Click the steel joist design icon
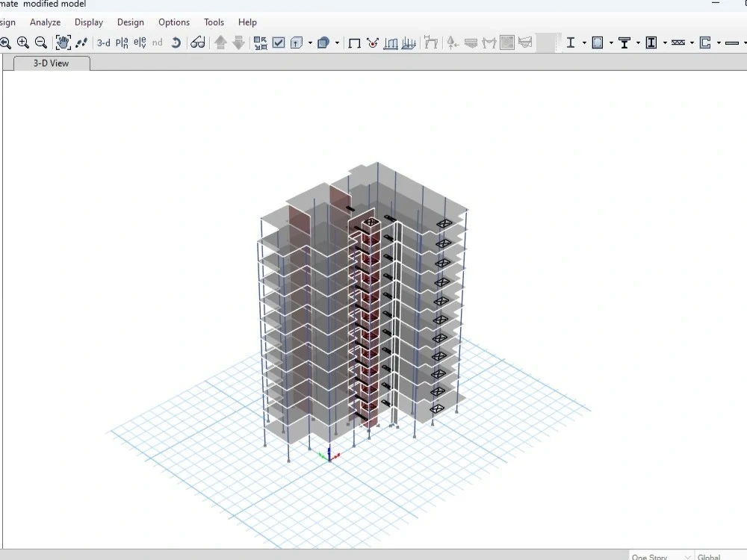Viewport: 747px width, 560px height. pos(678,43)
